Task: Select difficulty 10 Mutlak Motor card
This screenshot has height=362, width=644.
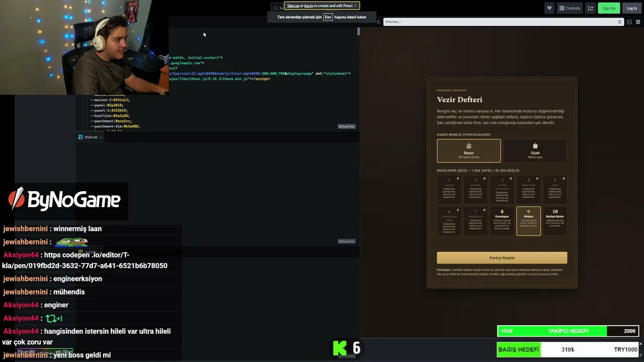Action: click(x=555, y=221)
